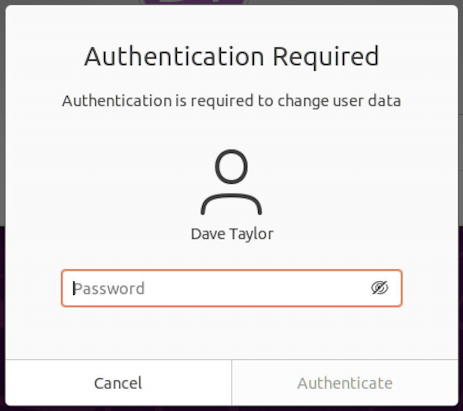Click the word Authentication in the title
This screenshot has height=411, width=463.
(x=174, y=56)
